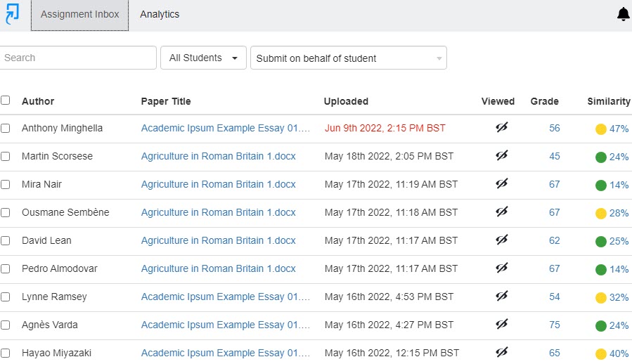Click viewed icon for David Lean
The image size is (632, 364).
pyautogui.click(x=501, y=240)
